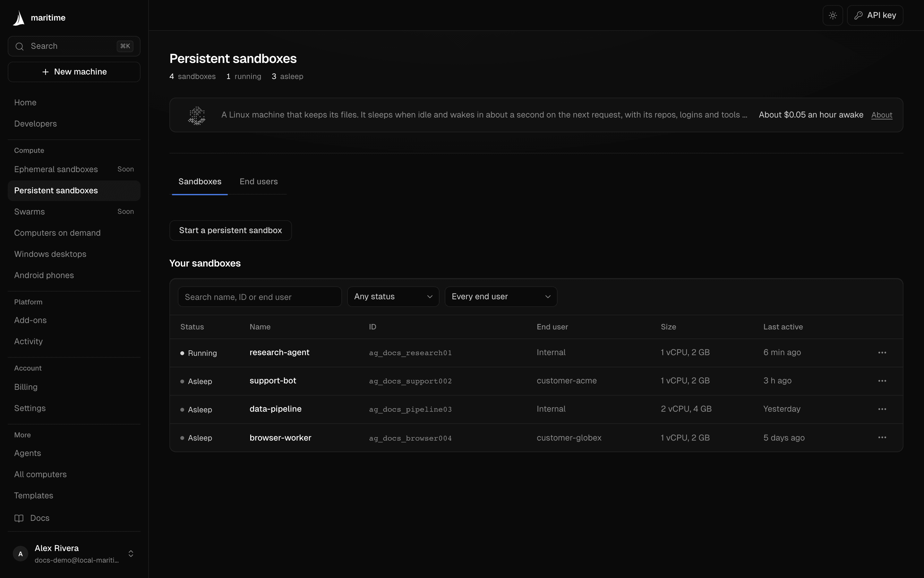Viewport: 924px width, 578px height.
Task: Follow the About link in banner
Action: (x=882, y=115)
